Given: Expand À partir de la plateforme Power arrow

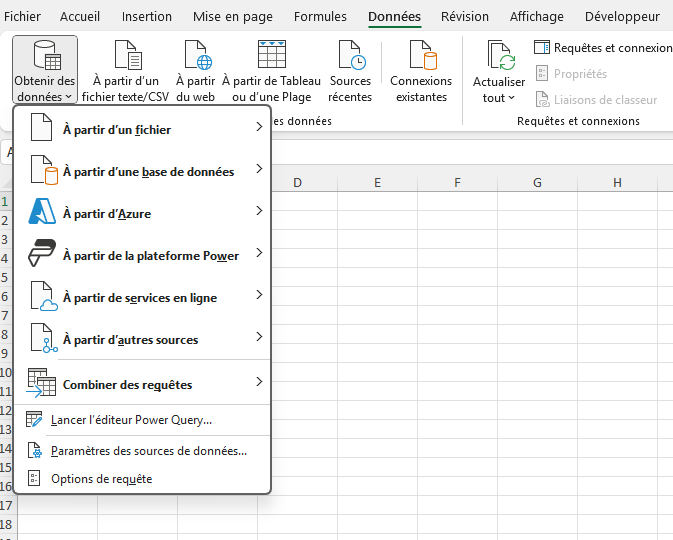Looking at the screenshot, I should (259, 253).
